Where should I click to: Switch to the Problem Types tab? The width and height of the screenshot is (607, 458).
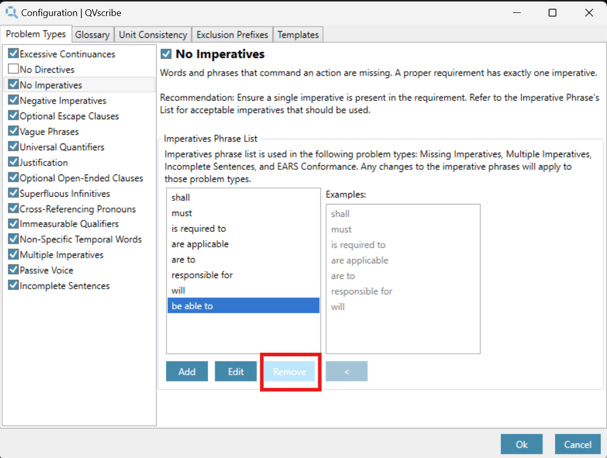point(36,34)
